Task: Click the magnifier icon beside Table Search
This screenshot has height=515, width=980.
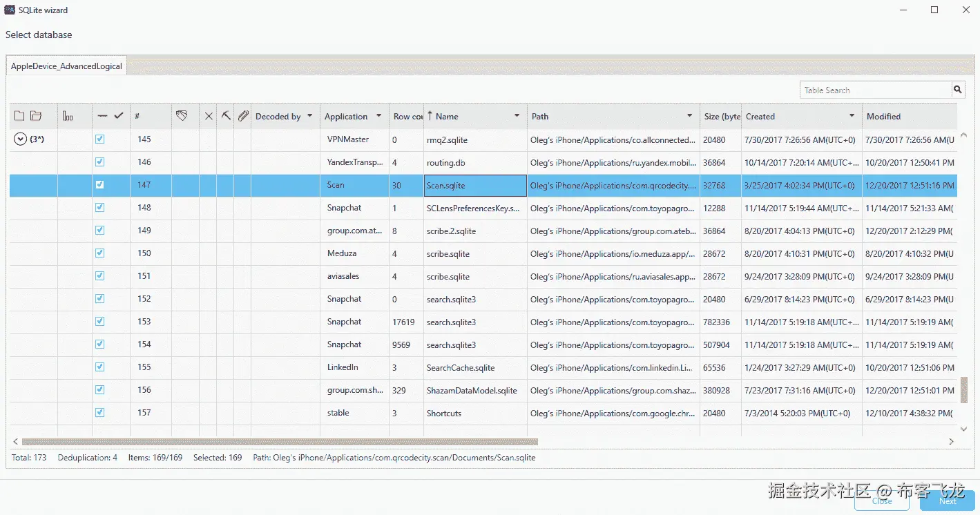Action: [x=958, y=90]
